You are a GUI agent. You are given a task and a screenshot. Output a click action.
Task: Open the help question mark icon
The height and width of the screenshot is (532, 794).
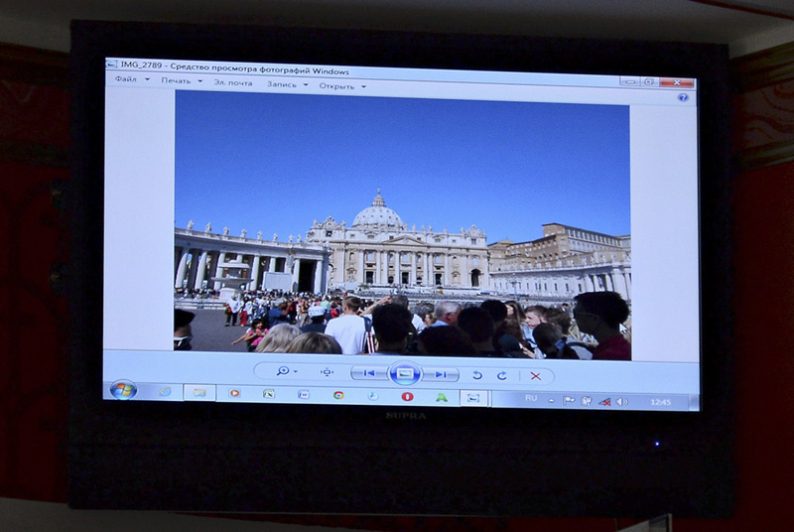pos(683,97)
